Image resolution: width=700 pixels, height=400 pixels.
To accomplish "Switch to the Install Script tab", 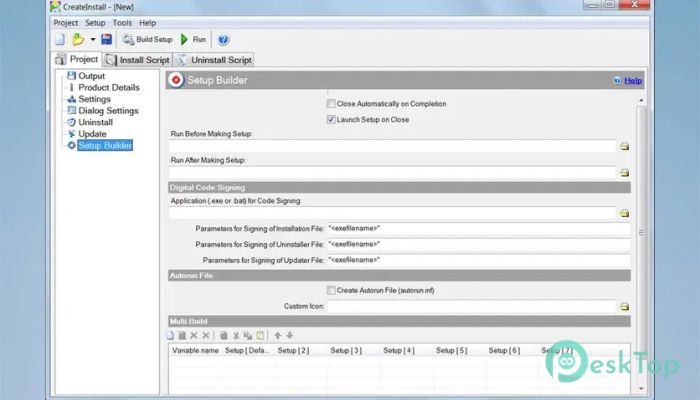I will coord(138,60).
